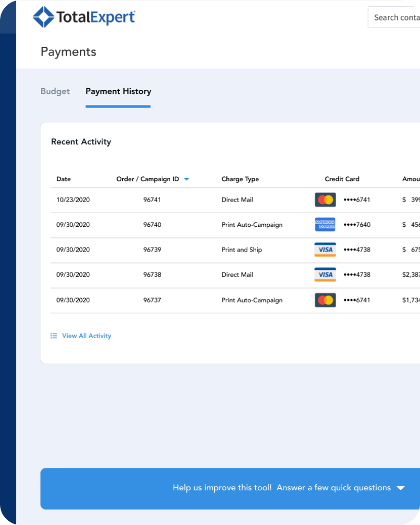Expand the feedback banner chevron
The width and height of the screenshot is (420, 525).
point(401,488)
